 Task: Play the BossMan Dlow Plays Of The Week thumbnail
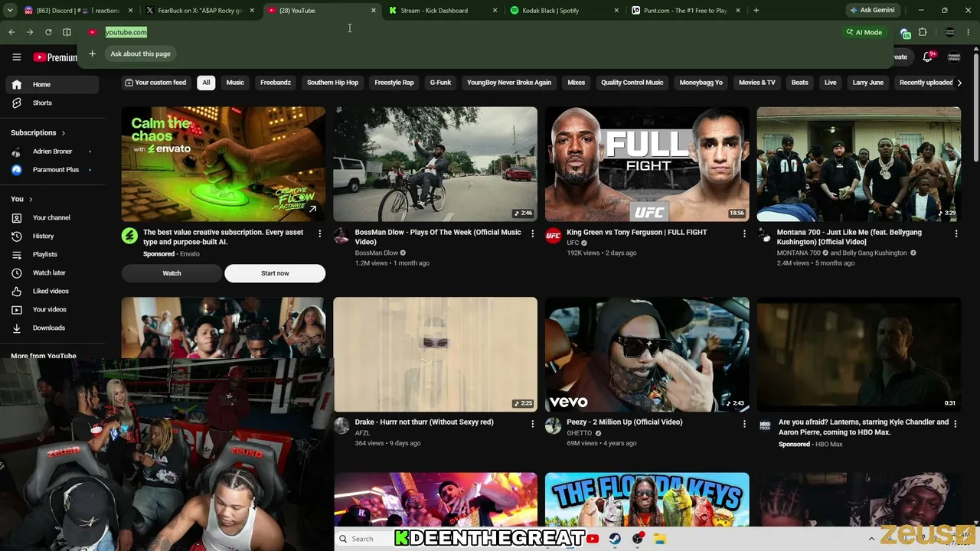[435, 164]
